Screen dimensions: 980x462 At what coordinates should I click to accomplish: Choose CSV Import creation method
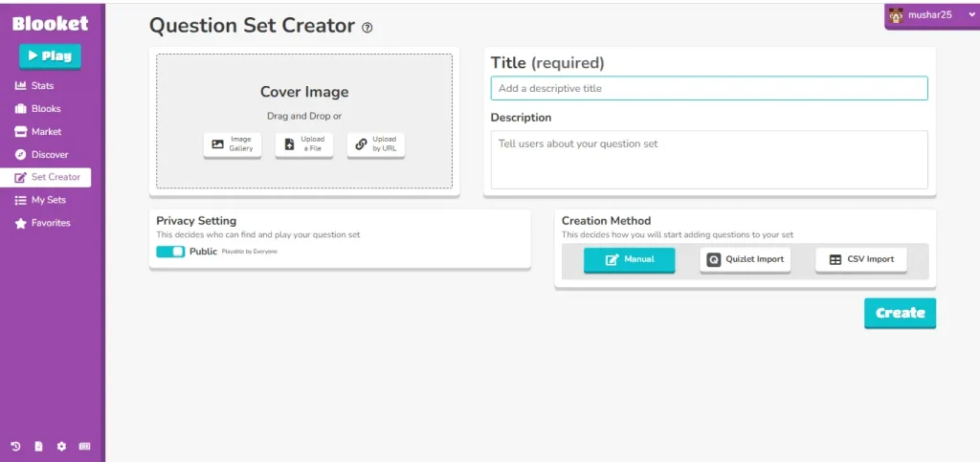pos(861,260)
